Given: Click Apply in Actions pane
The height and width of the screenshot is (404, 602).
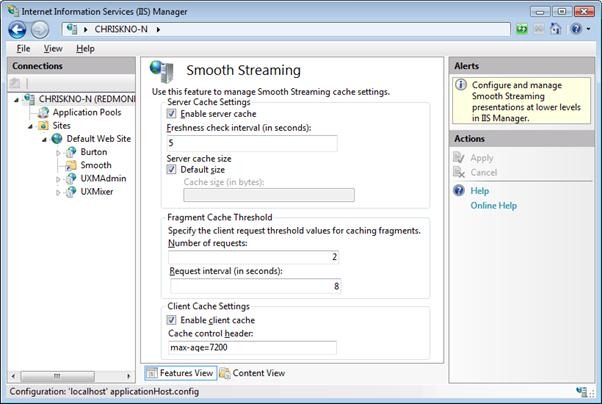Looking at the screenshot, I should [482, 158].
